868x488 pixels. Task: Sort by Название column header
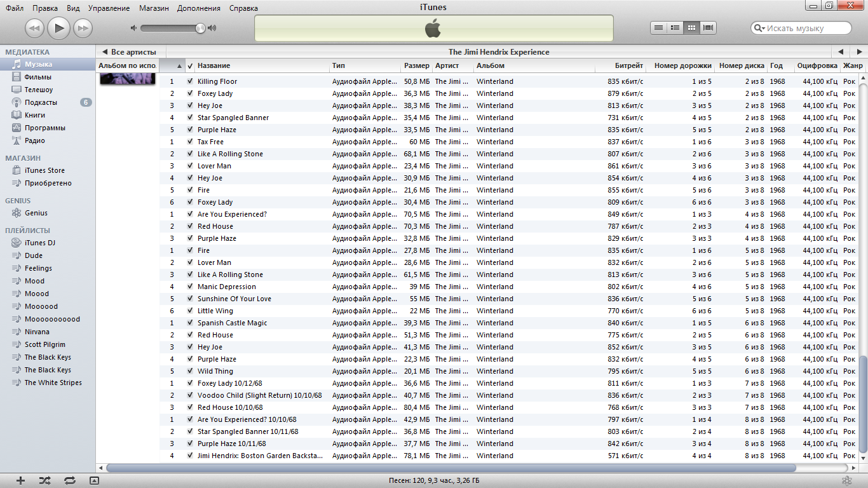[x=262, y=65]
